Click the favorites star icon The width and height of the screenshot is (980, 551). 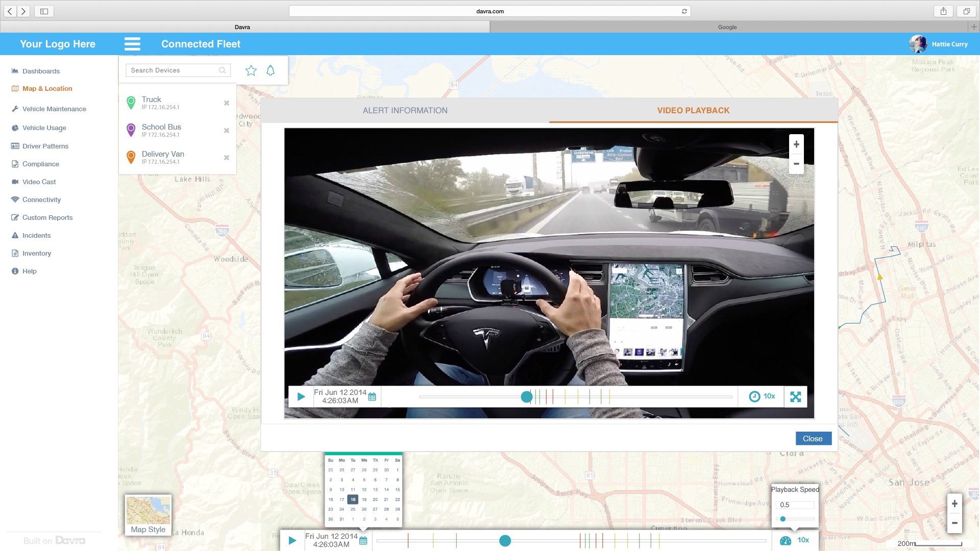click(x=251, y=70)
